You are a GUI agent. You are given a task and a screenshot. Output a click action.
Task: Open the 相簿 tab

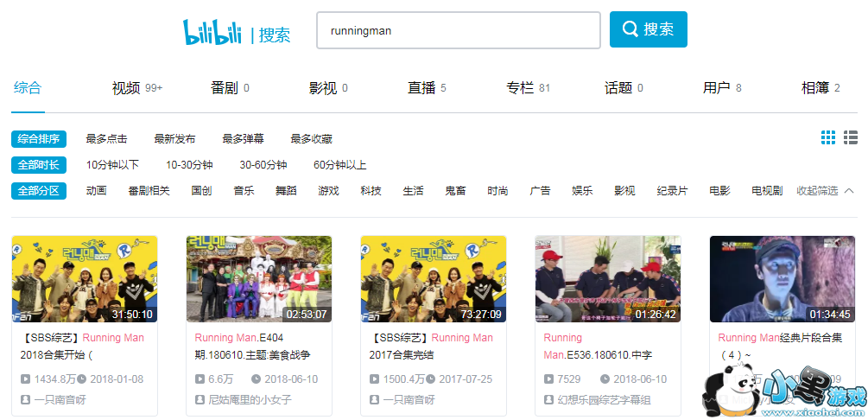click(821, 87)
